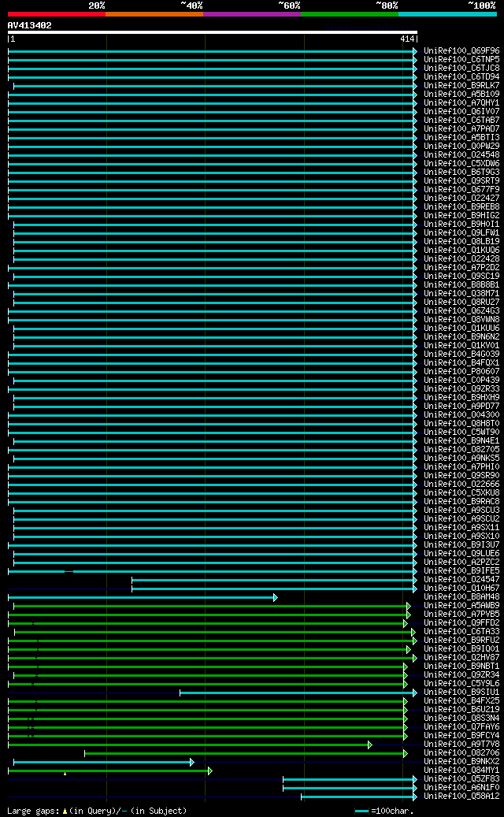Select the UniRef100_B9RFU2 label
Image resolution: width=504 pixels, height=817 pixels.
point(461,640)
